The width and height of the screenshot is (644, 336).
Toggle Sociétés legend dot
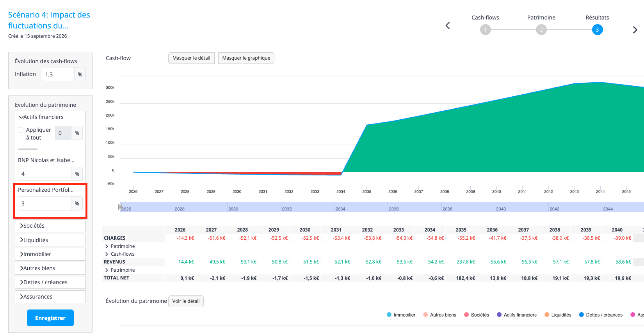466,315
